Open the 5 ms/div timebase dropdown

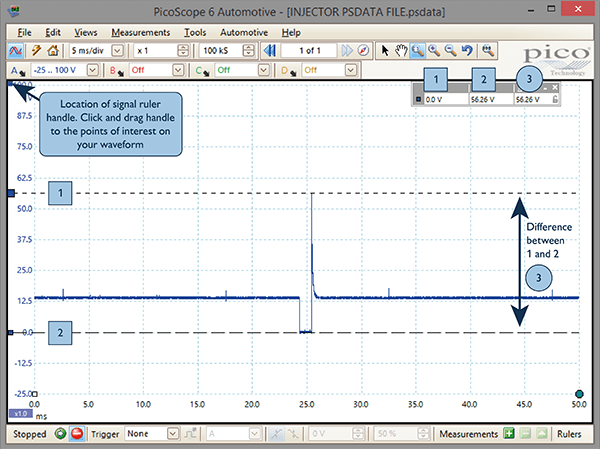[117, 51]
